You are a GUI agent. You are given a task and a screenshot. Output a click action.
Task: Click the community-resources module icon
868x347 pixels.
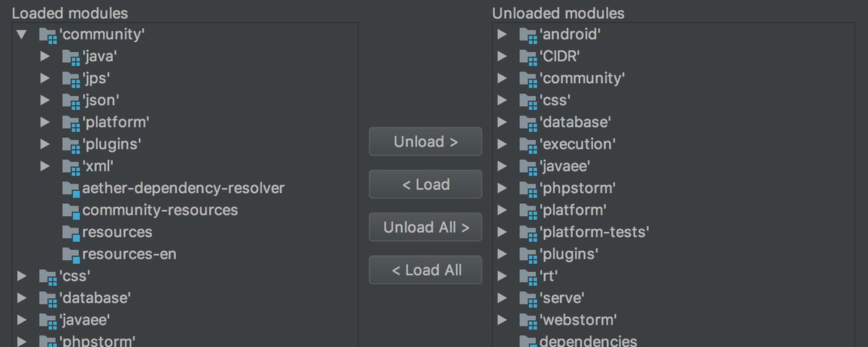(71, 211)
